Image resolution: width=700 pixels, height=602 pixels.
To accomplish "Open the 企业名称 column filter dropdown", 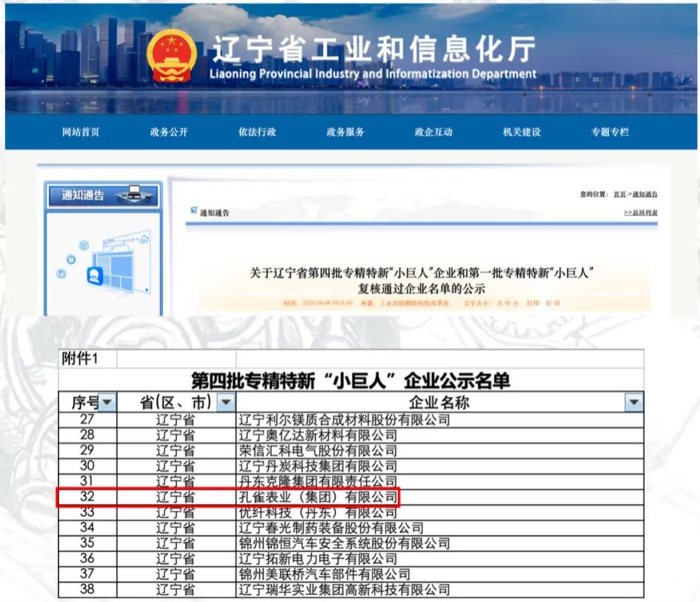I will pos(634,402).
